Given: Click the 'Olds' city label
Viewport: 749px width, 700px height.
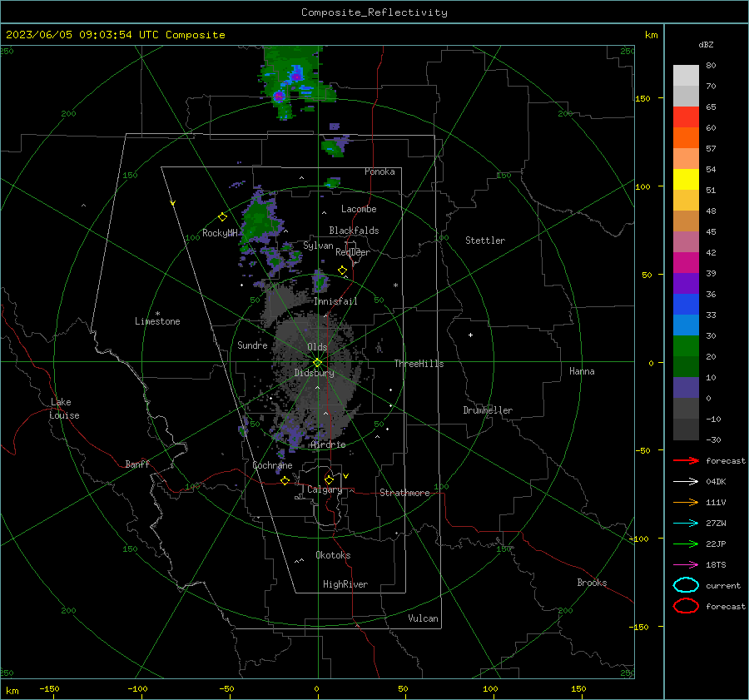Looking at the screenshot, I should pyautogui.click(x=317, y=347).
